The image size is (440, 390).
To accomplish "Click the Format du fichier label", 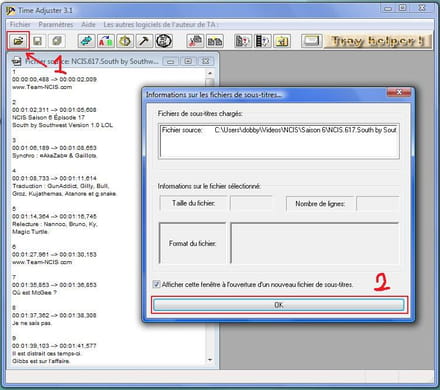I will point(192,243).
